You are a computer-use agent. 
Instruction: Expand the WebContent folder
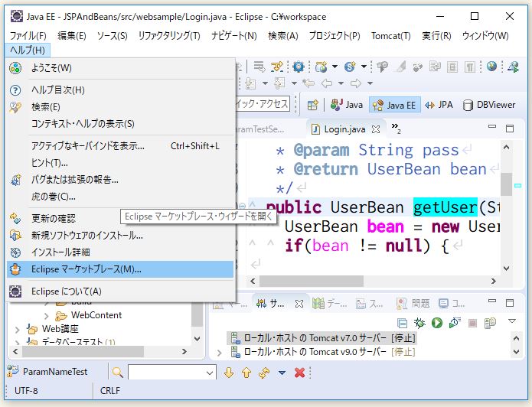coord(47,316)
